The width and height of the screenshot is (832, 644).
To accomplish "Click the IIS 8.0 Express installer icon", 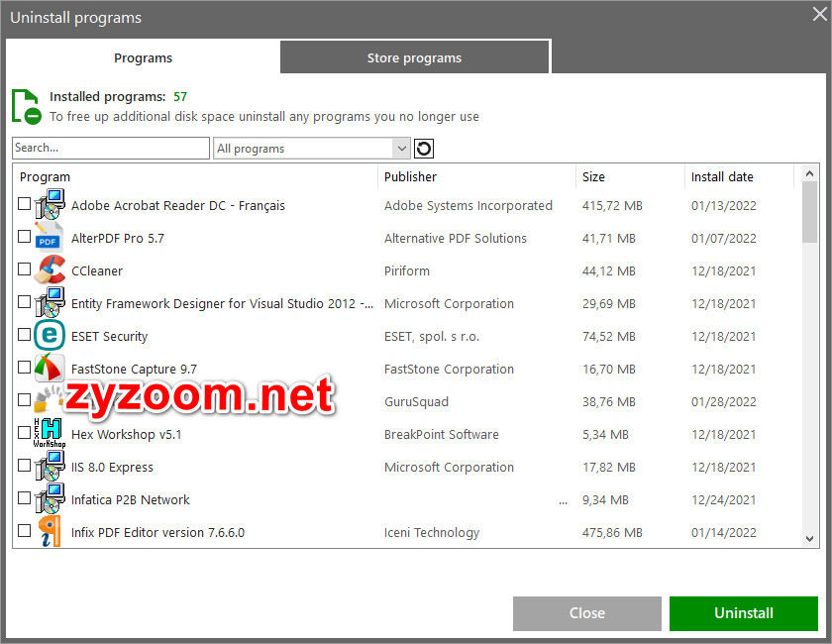I will (x=50, y=466).
